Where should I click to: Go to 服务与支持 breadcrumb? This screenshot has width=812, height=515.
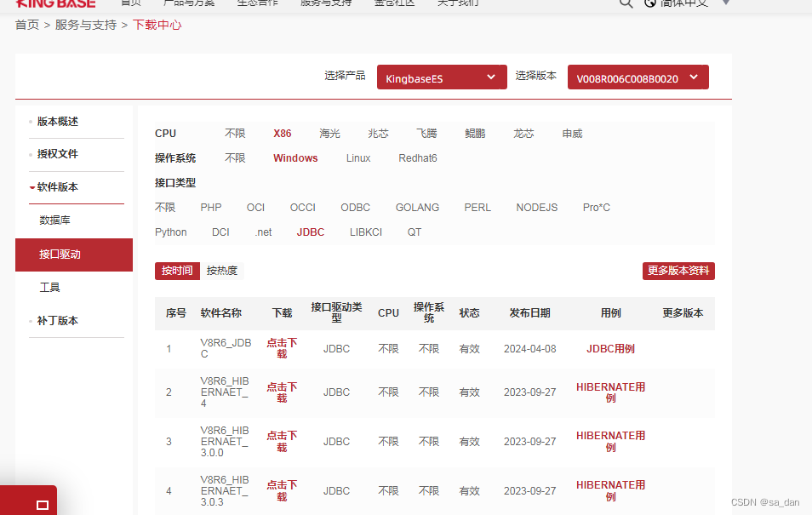(86, 25)
